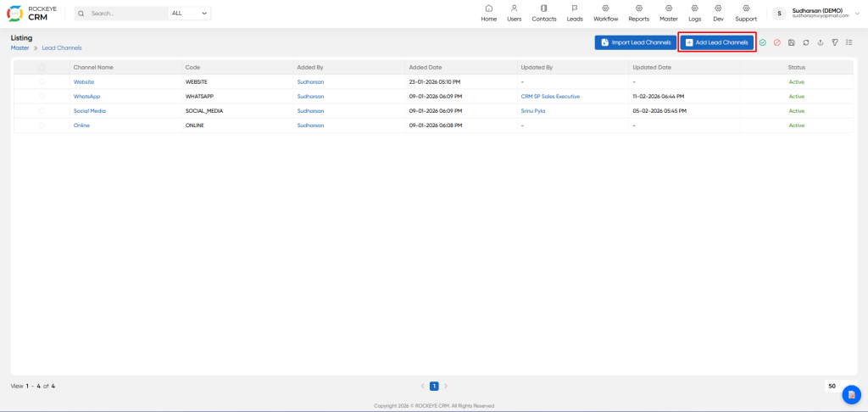Tick the checkbox for Social Media row
Image resolution: width=868 pixels, height=412 pixels.
coord(42,111)
